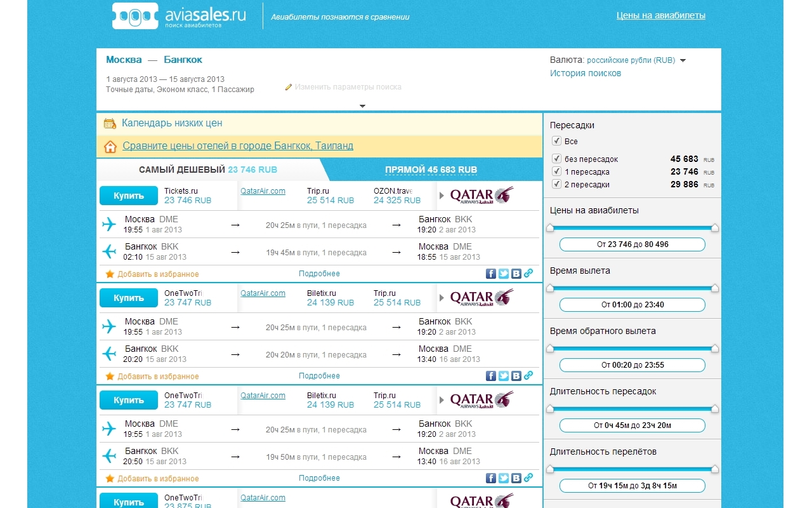Click the house icon beside the hotels link
The height and width of the screenshot is (508, 812).
[110, 147]
